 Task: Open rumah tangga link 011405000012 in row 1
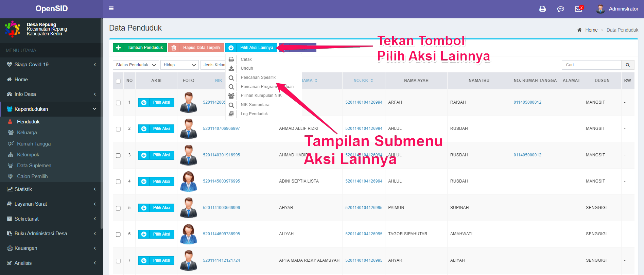pyautogui.click(x=527, y=102)
